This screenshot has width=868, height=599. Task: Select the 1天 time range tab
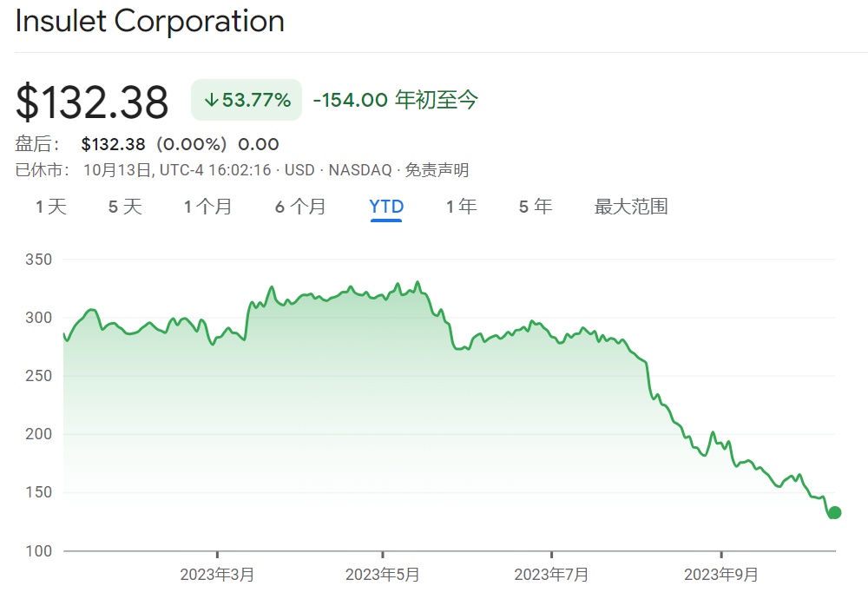click(x=51, y=207)
